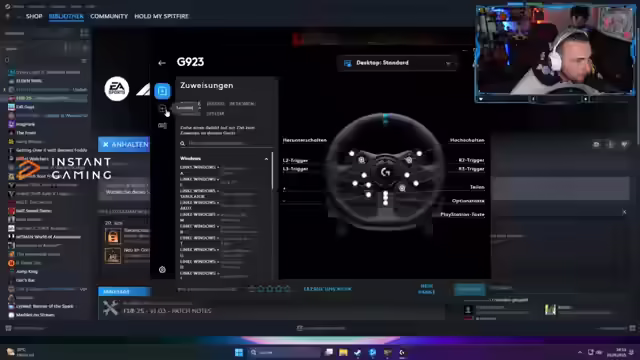Screen dimensions: 640x360
Task: Click the taskbar search box
Action: coord(285,352)
